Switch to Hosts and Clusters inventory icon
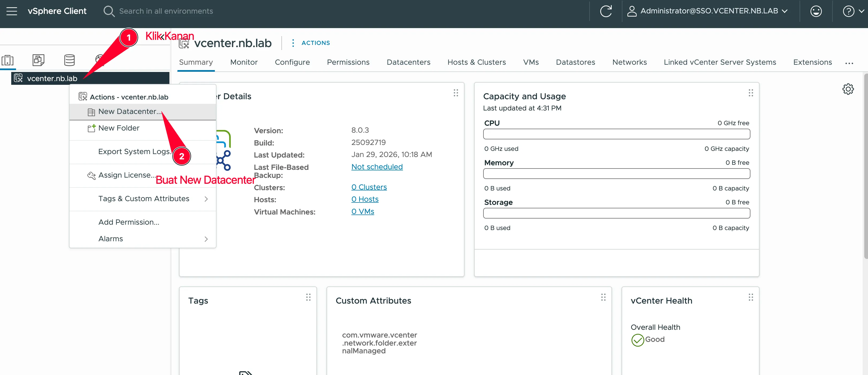The image size is (868, 375). click(x=7, y=60)
